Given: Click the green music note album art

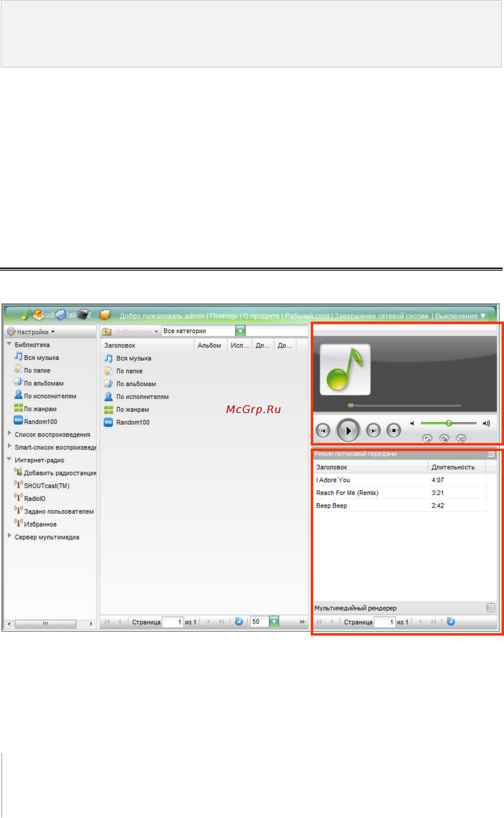Looking at the screenshot, I should (345, 370).
